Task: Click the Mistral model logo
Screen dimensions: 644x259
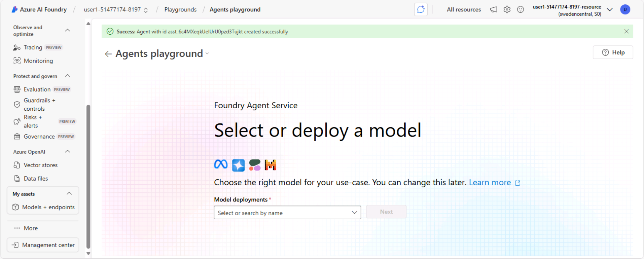Action: coord(271,165)
